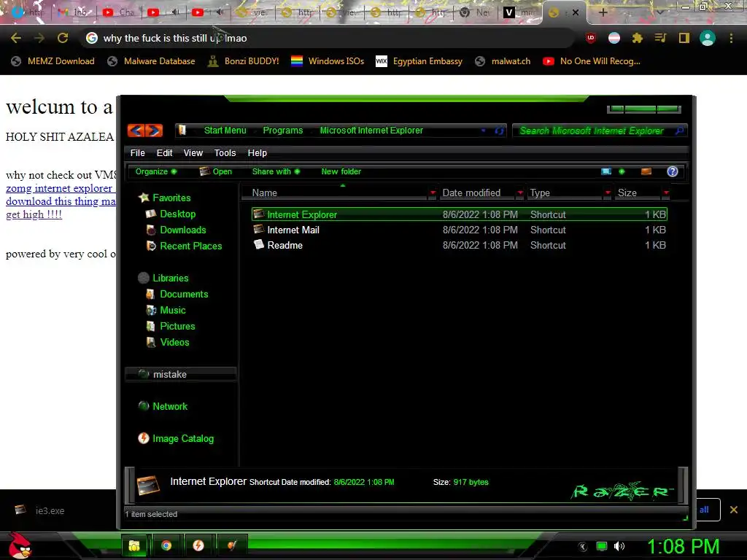Click get high !!!! link
The width and height of the screenshot is (747, 560).
pyautogui.click(x=34, y=215)
